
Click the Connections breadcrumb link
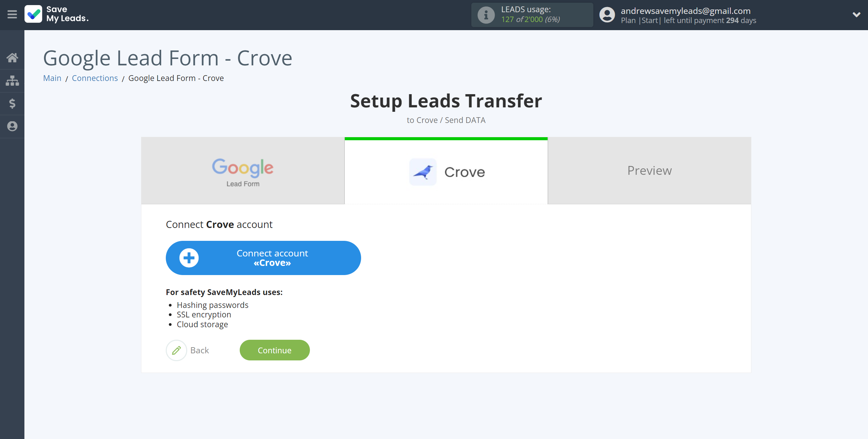(94, 78)
